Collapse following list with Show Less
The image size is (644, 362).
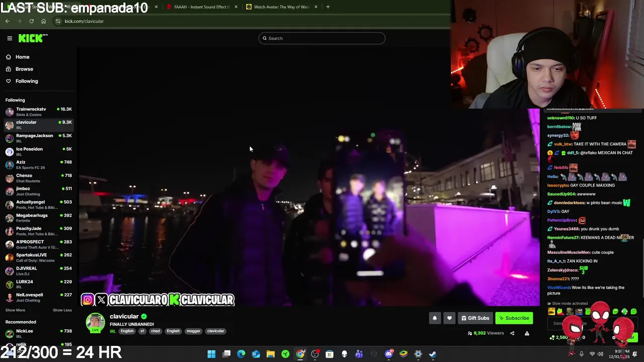[x=62, y=310]
